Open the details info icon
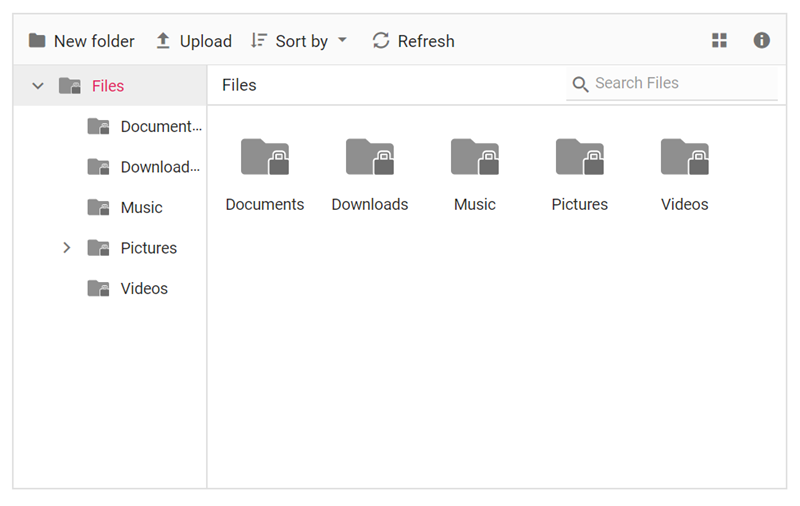The width and height of the screenshot is (800, 506). point(762,41)
